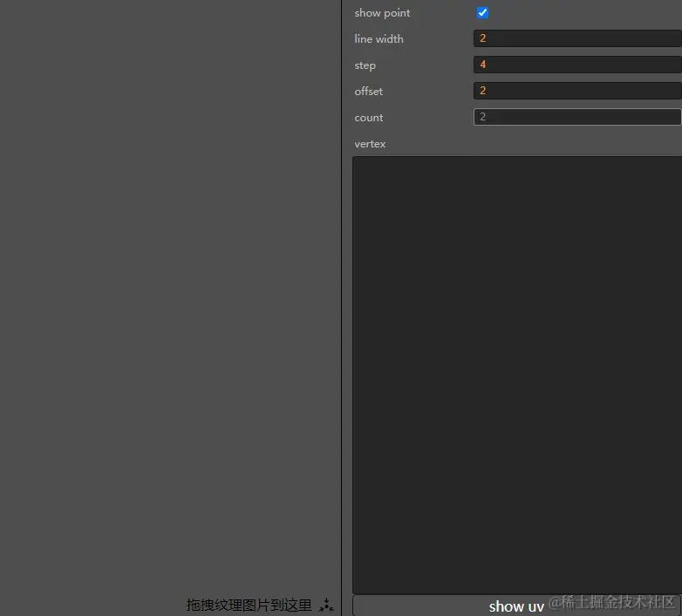Focus the step value field
682x616 pixels.
point(577,65)
